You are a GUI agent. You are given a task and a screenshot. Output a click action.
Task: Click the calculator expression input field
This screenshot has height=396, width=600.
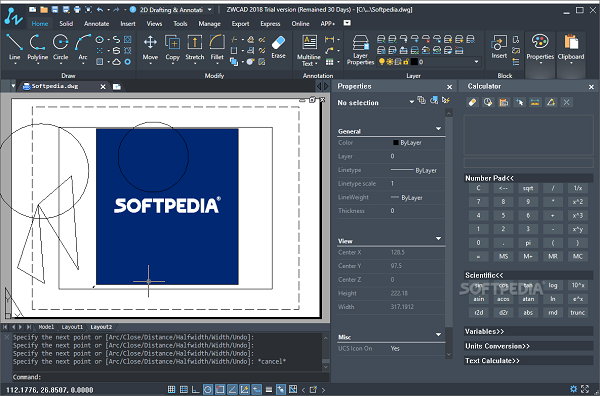coord(528,163)
